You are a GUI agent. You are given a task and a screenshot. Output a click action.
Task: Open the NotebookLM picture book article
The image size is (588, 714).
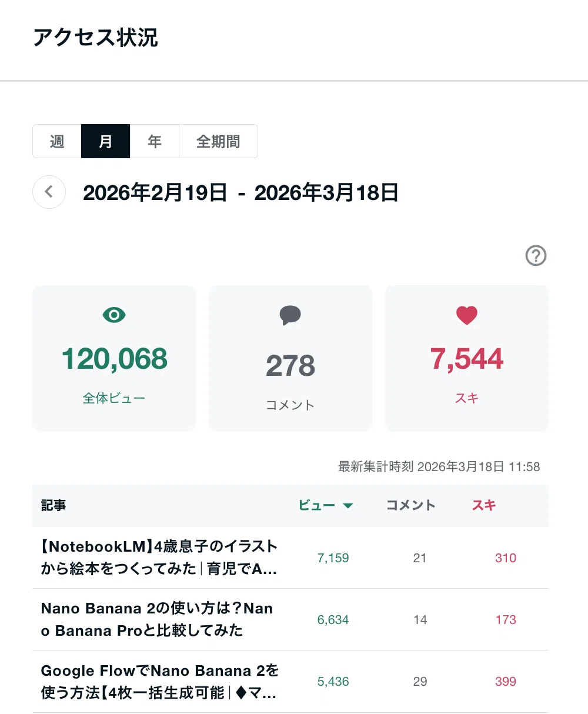[159, 558]
